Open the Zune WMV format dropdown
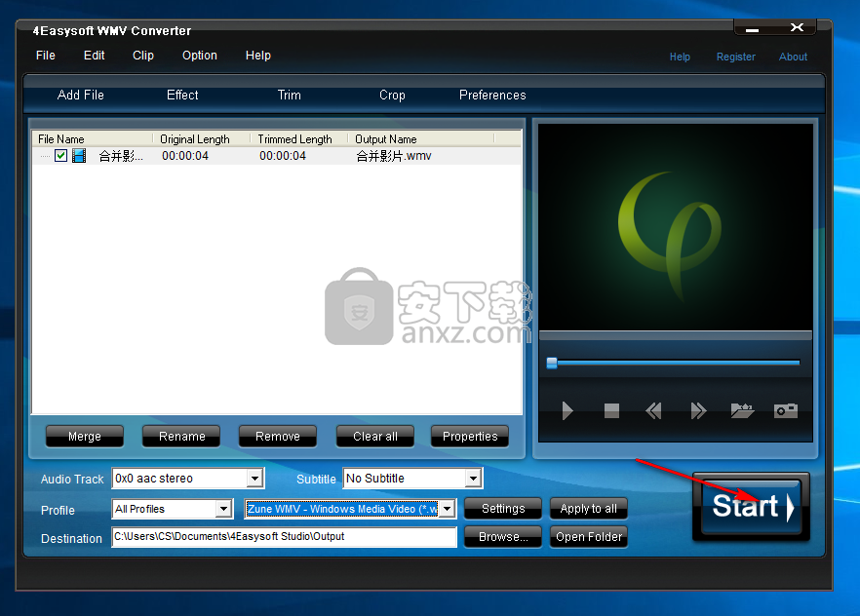This screenshot has width=860, height=616. click(447, 509)
